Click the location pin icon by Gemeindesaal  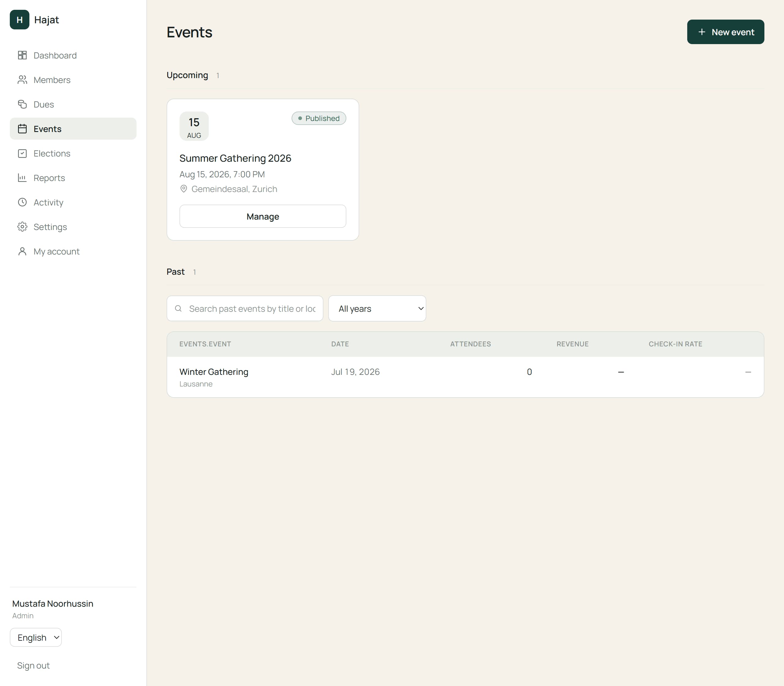tap(184, 189)
